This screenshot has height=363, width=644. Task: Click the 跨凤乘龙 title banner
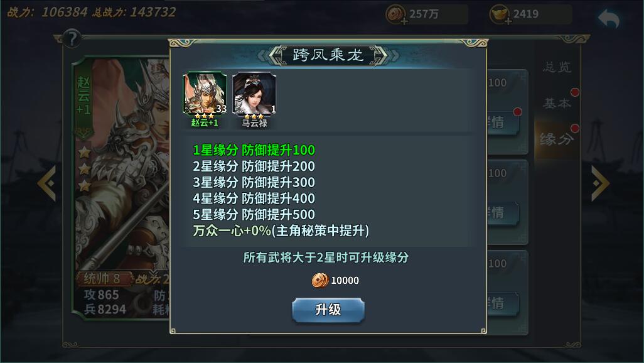328,55
